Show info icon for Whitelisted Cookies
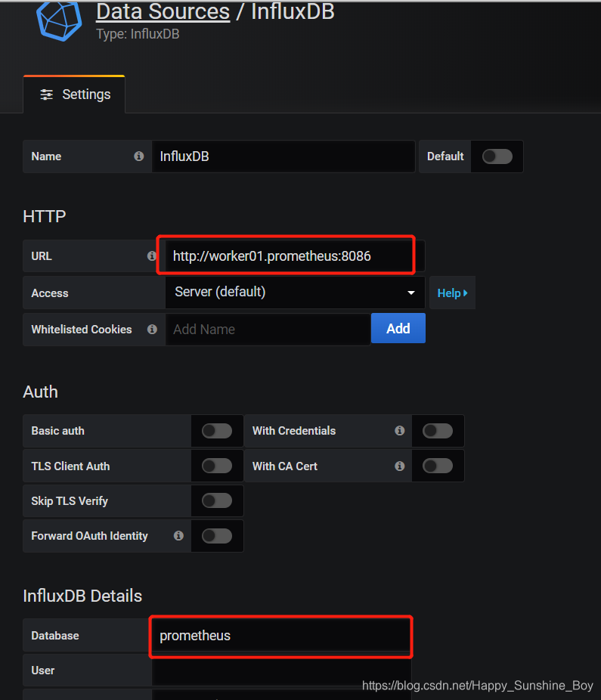The width and height of the screenshot is (601, 700). point(152,330)
